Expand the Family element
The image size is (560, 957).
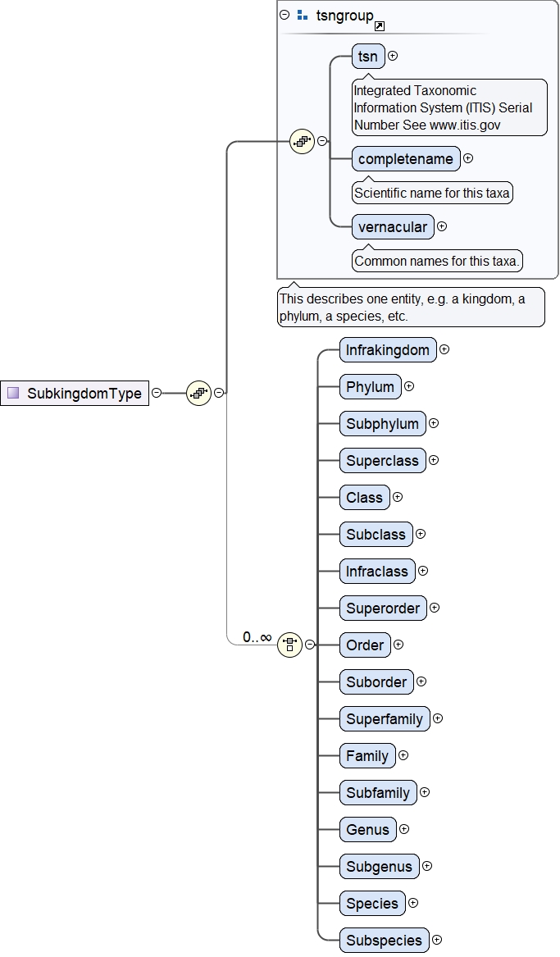point(403,755)
